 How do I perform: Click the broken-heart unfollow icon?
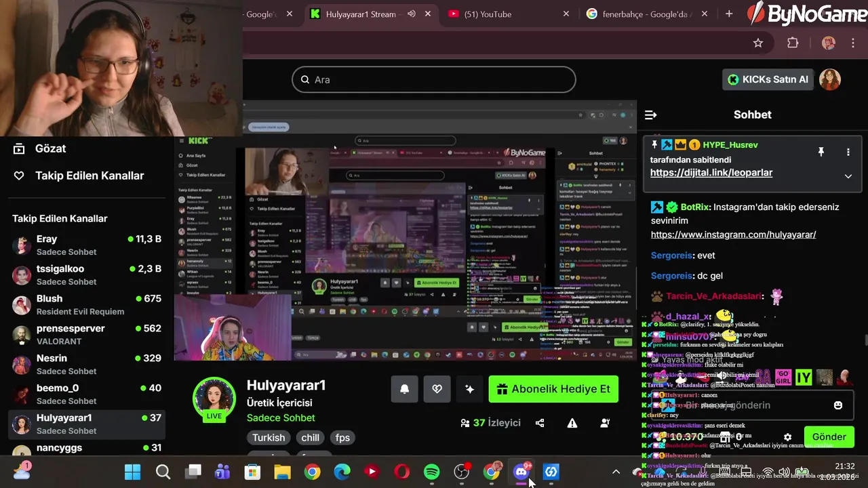coord(437,389)
